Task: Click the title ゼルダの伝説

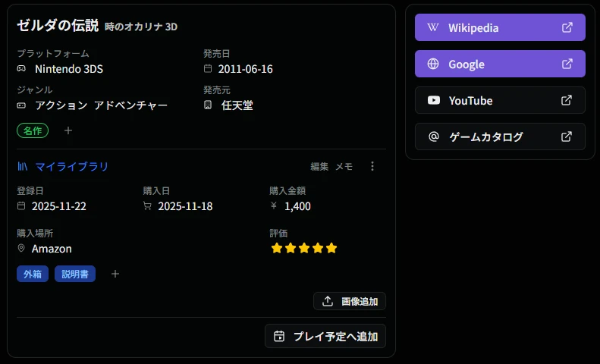Action: tap(58, 25)
